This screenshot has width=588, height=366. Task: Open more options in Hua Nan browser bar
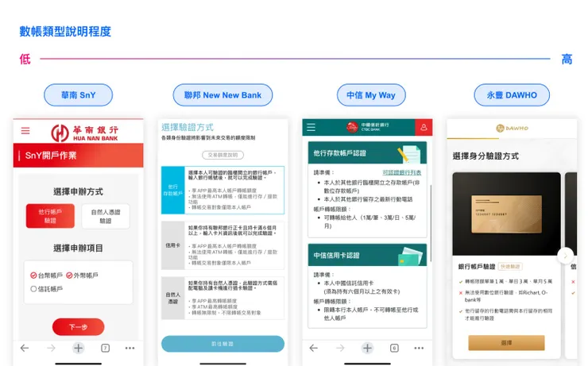(x=130, y=348)
